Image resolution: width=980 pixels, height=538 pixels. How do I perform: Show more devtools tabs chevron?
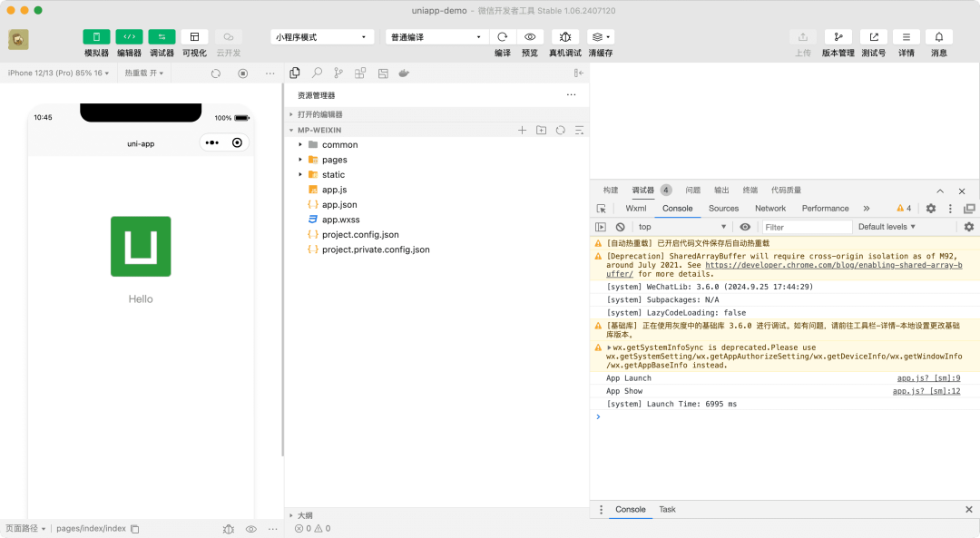click(867, 208)
